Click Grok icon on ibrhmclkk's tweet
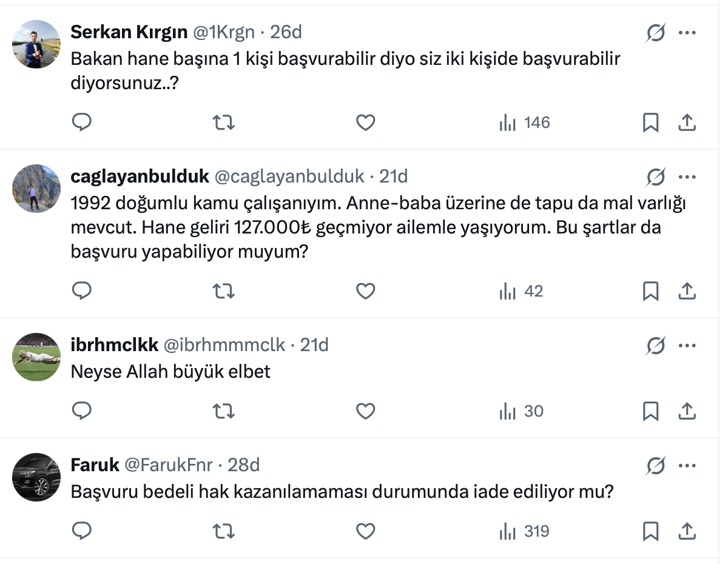 coord(655,345)
